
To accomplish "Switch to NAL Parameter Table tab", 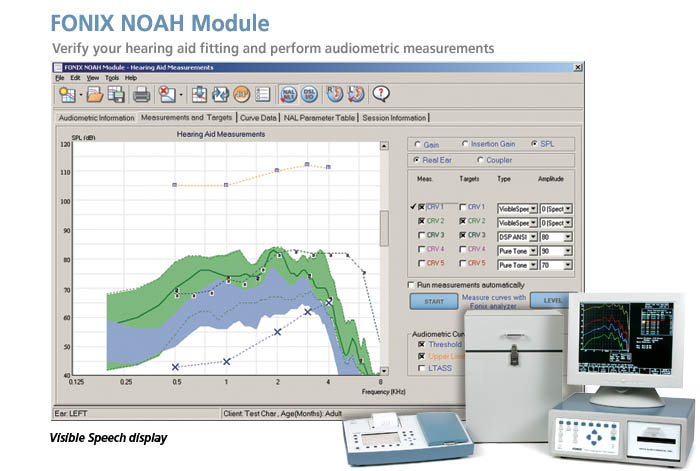I will (319, 118).
